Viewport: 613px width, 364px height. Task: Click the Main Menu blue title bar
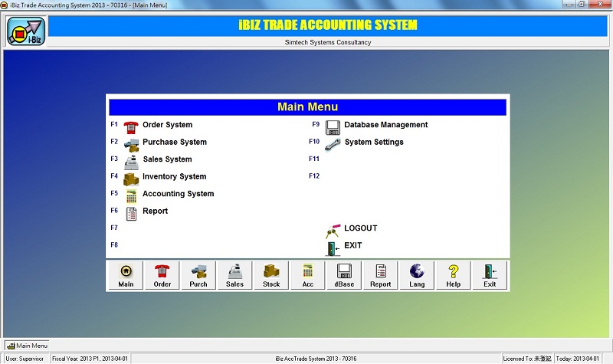(x=308, y=107)
